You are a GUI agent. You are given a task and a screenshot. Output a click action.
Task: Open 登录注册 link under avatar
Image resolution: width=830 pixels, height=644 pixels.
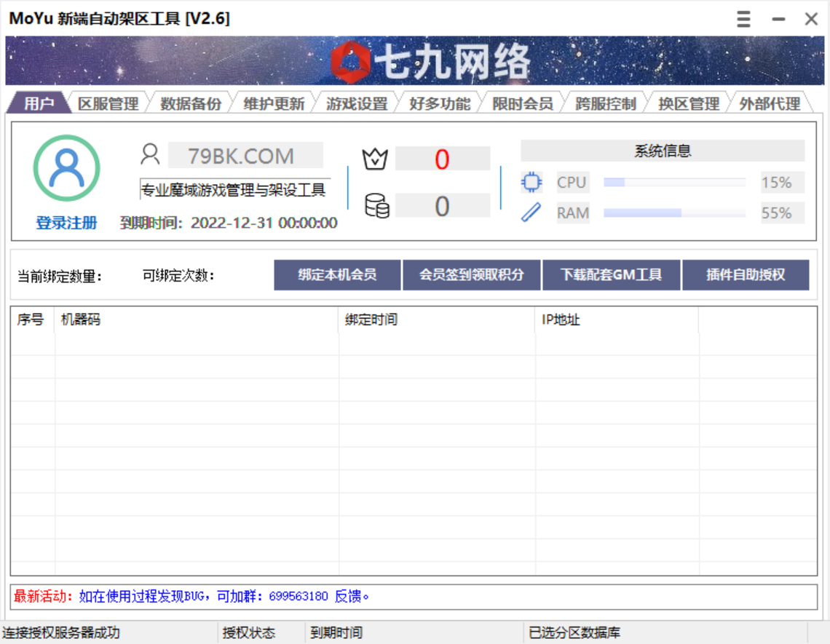pos(66,223)
